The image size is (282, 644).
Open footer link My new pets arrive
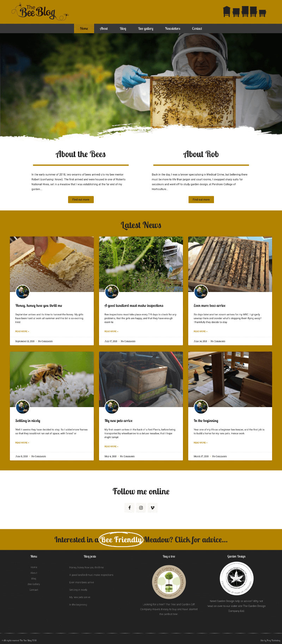tap(80, 597)
